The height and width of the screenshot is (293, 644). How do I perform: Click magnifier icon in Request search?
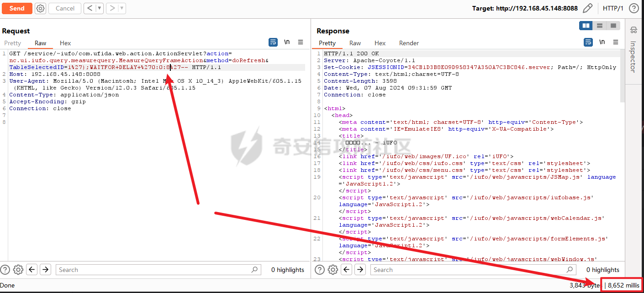[255, 270]
